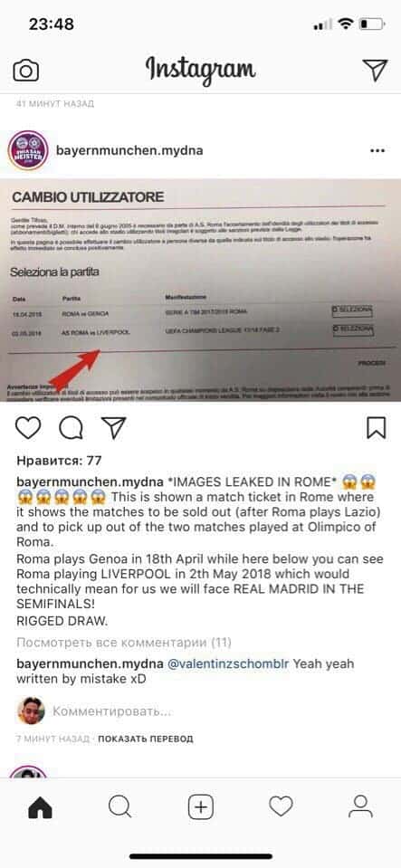Tap the add comment field
Image resolution: width=401 pixels, height=868 pixels.
112,711
